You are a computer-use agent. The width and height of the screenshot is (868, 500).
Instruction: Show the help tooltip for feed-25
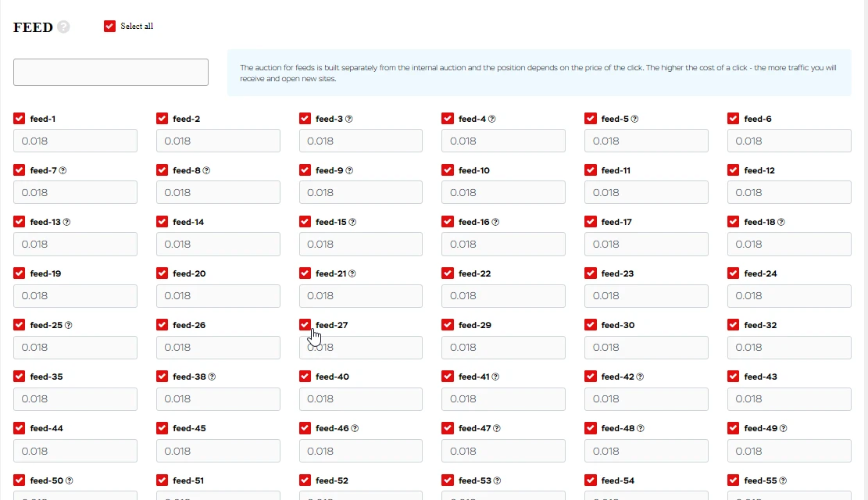pyautogui.click(x=68, y=324)
